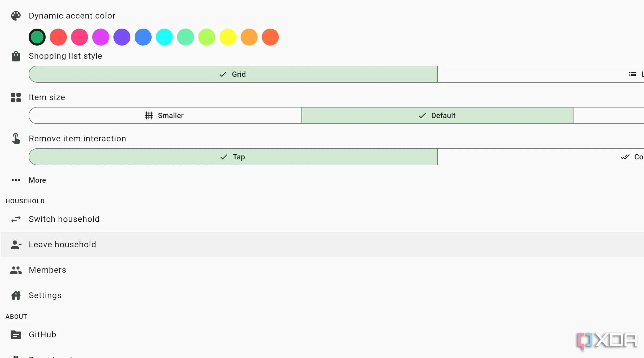Choose the yellow accent color swatch
The height and width of the screenshot is (358, 644).
pyautogui.click(x=228, y=37)
